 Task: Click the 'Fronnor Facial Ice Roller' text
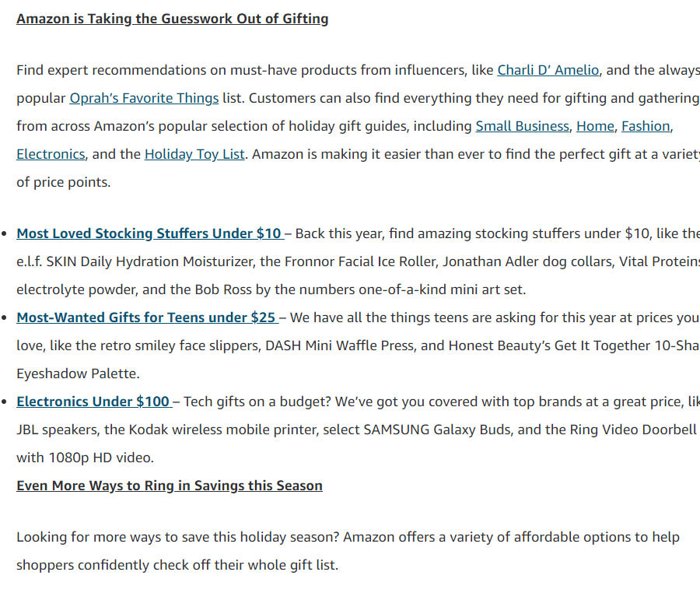[360, 261]
